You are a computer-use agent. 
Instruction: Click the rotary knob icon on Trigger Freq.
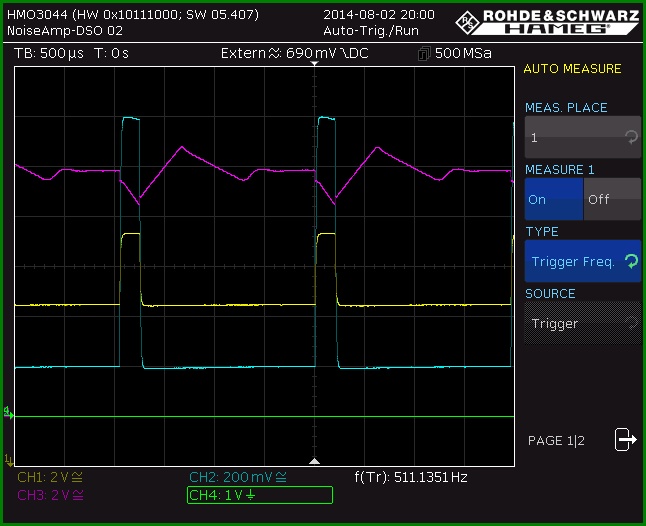(x=631, y=261)
